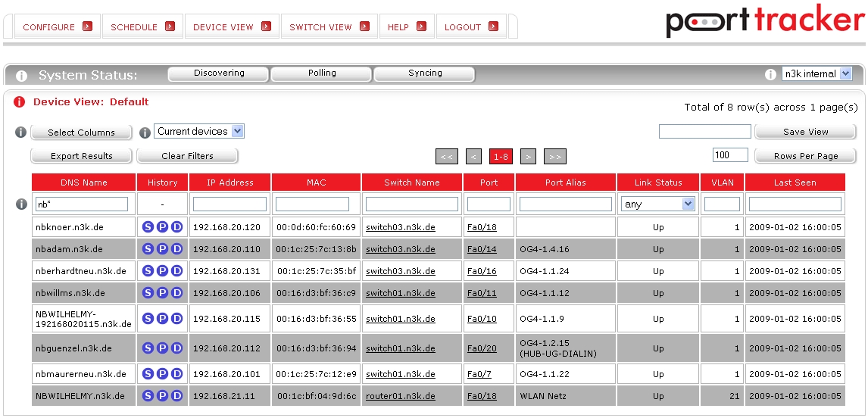Click the P history icon for nbadam.n3k.de
The image size is (868, 418).
click(162, 249)
